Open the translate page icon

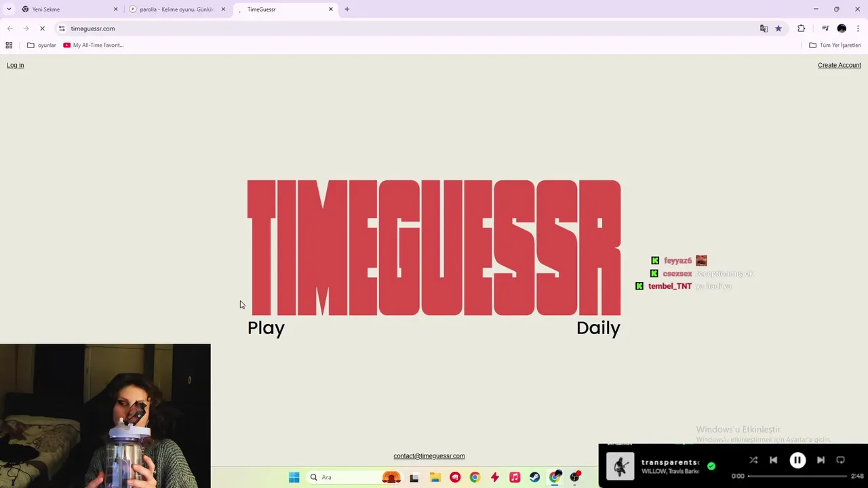pyautogui.click(x=764, y=28)
